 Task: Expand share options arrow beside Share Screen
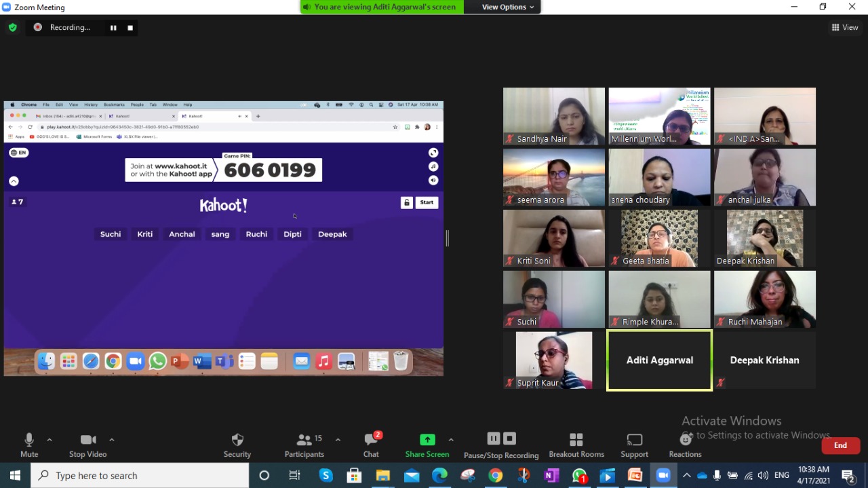451,440
